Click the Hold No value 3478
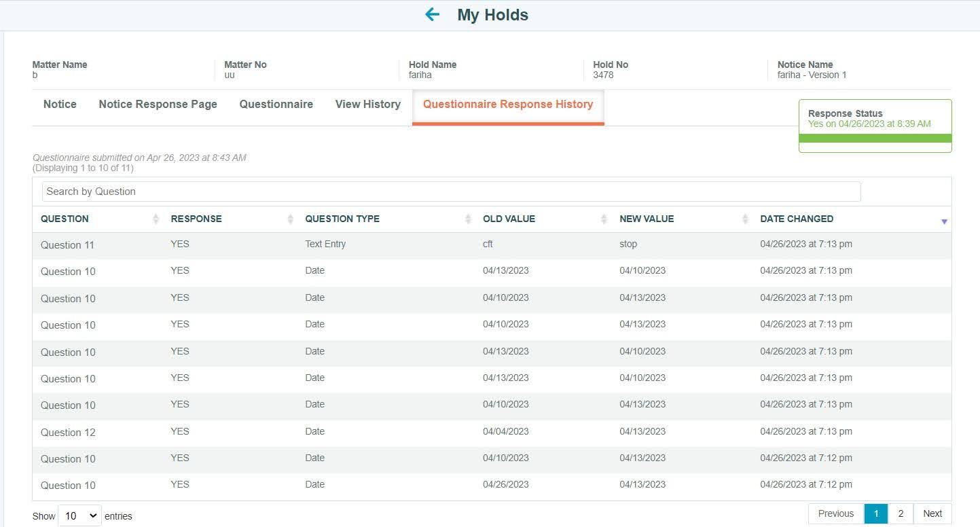 pyautogui.click(x=603, y=75)
